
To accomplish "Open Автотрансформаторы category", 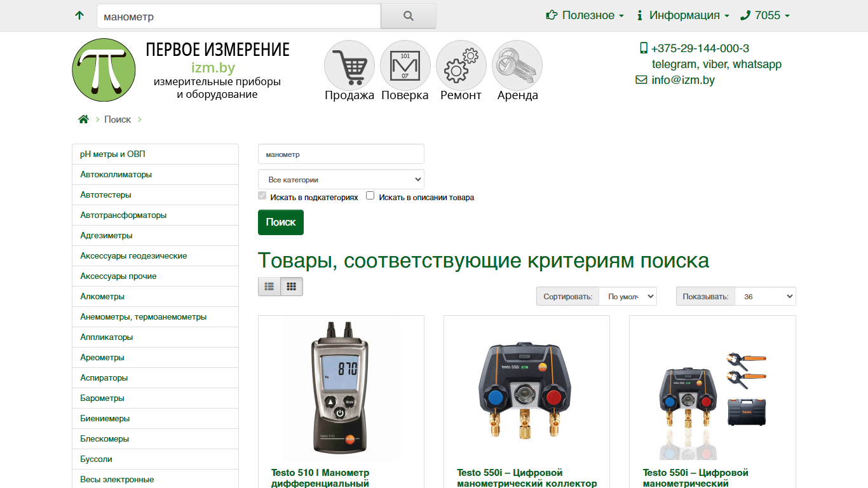I will click(155, 215).
